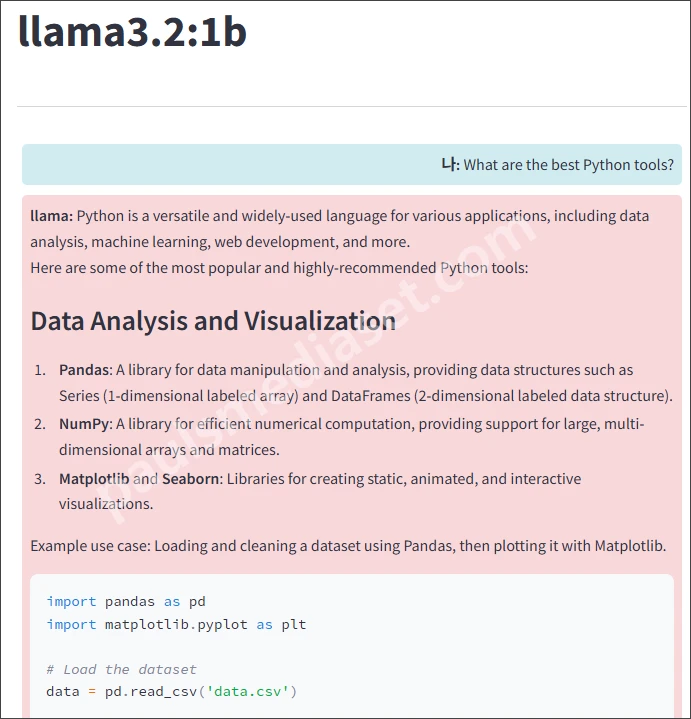Click the "나:" sender label
Viewport: 691px width, 719px height.
pyautogui.click(x=449, y=165)
